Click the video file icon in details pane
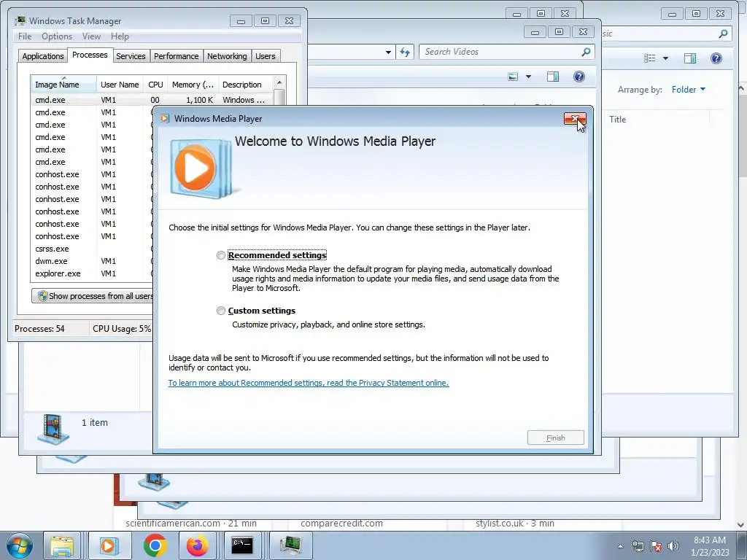 point(53,429)
